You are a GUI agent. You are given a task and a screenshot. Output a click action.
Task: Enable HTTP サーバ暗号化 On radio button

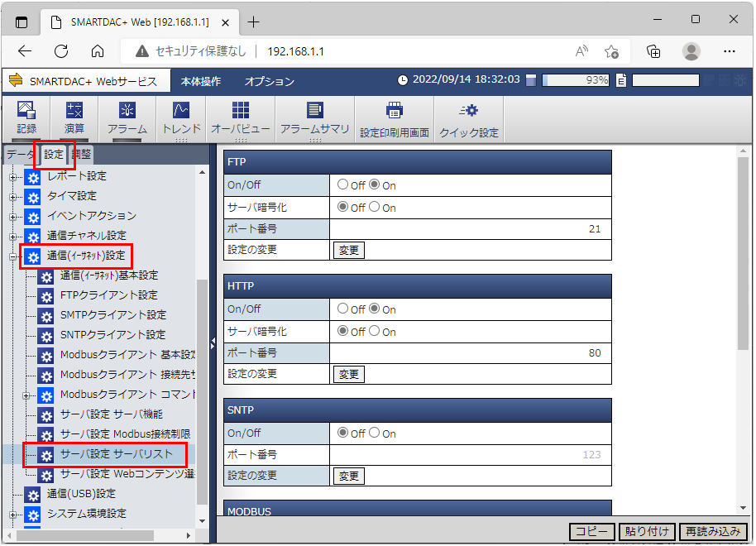(374, 331)
